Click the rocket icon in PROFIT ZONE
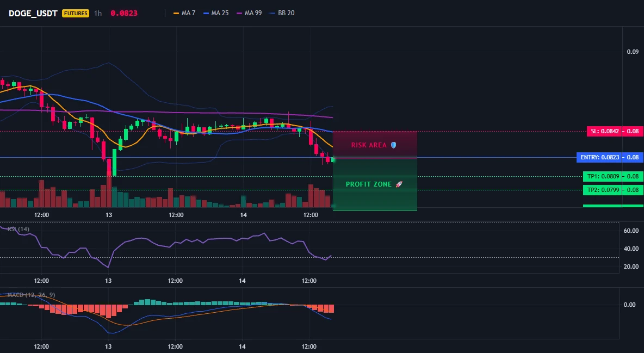The width and height of the screenshot is (644, 353). tap(399, 184)
